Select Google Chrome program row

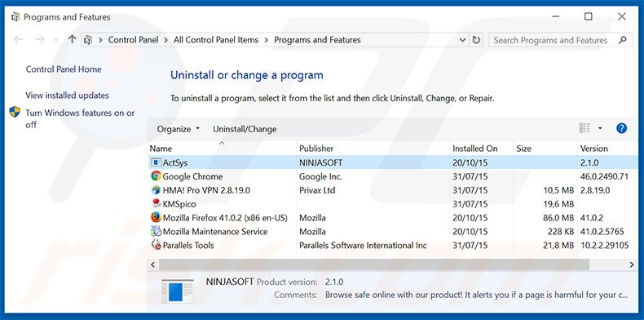[393, 176]
